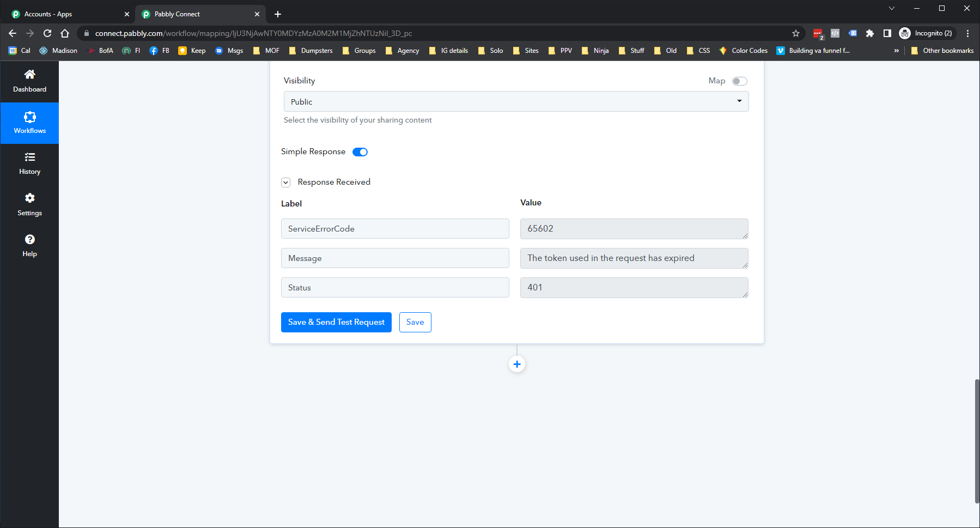
Task: Open the FI bookmark
Action: pos(131,51)
